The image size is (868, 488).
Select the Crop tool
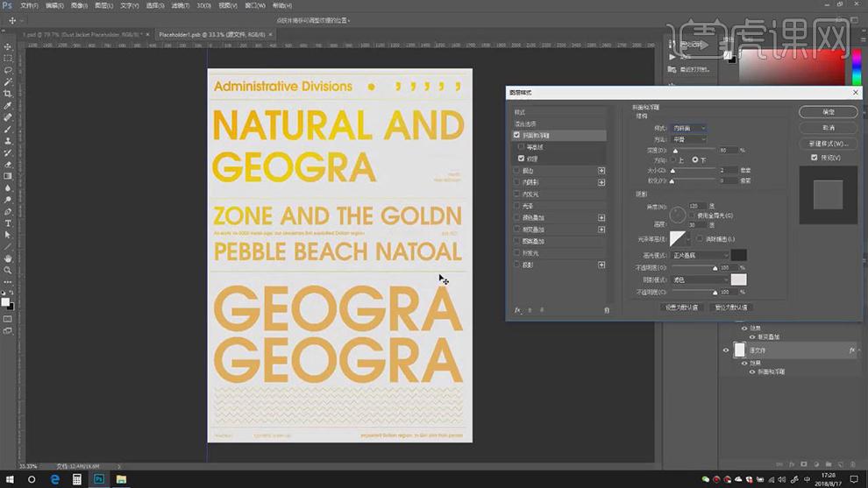click(x=8, y=94)
